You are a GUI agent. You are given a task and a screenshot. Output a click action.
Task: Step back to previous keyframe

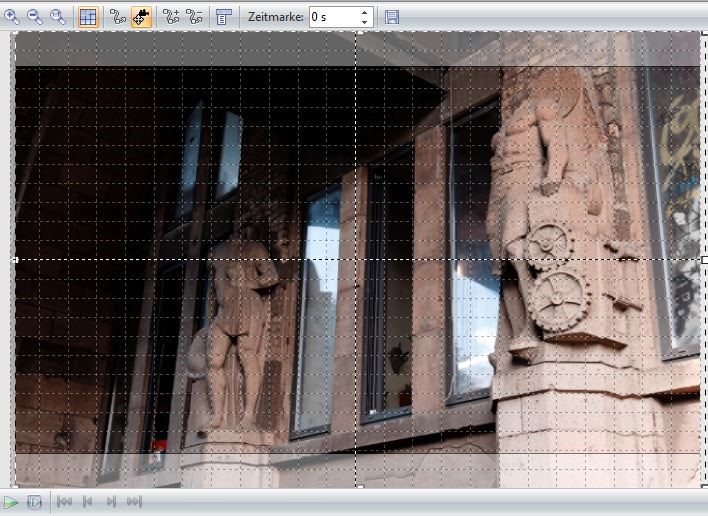(88, 502)
